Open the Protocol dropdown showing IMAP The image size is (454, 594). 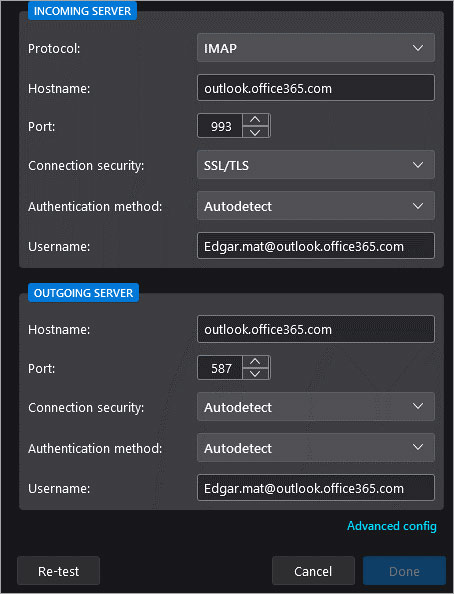[316, 48]
